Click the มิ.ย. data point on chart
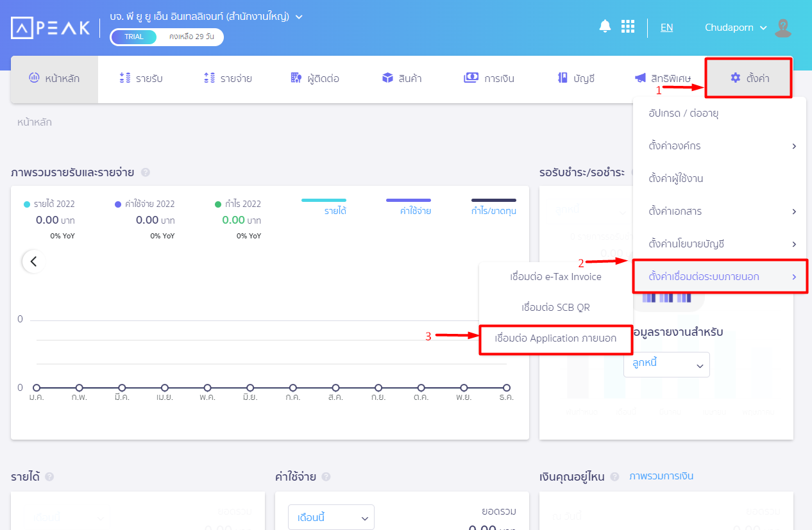This screenshot has width=812, height=530. [x=250, y=388]
